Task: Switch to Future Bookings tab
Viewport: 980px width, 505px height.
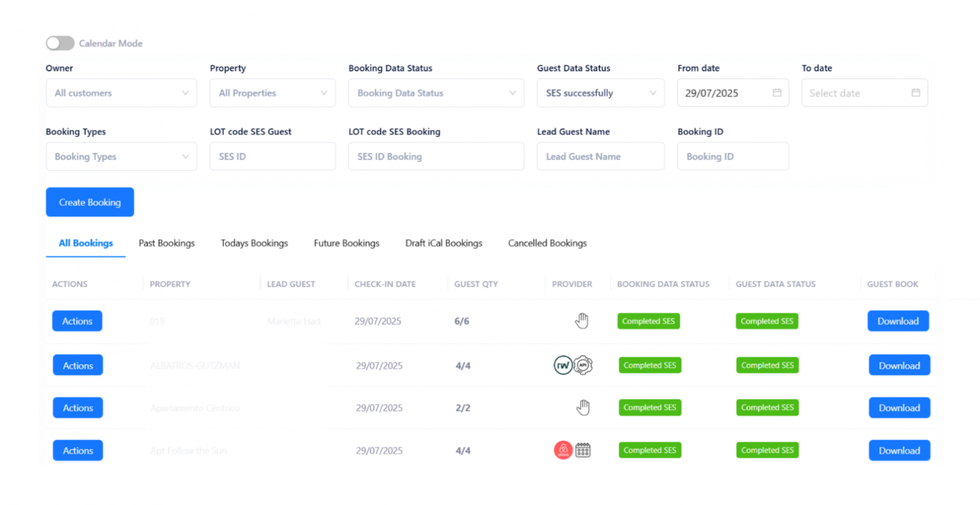Action: click(x=346, y=243)
